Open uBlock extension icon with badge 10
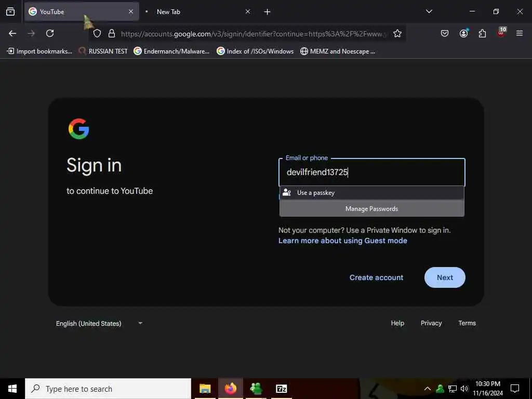This screenshot has width=532, height=399. click(501, 33)
